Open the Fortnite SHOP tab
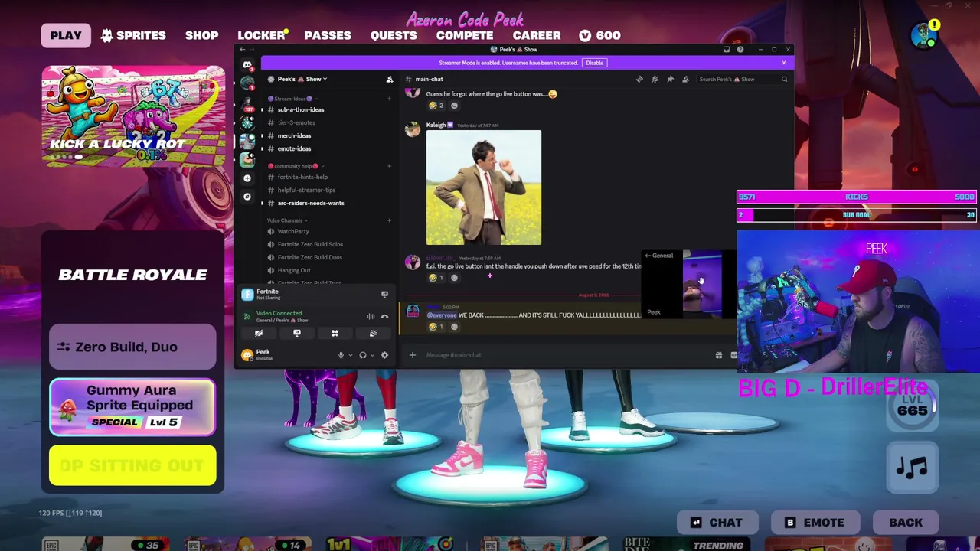This screenshot has width=980, height=551. [x=201, y=35]
